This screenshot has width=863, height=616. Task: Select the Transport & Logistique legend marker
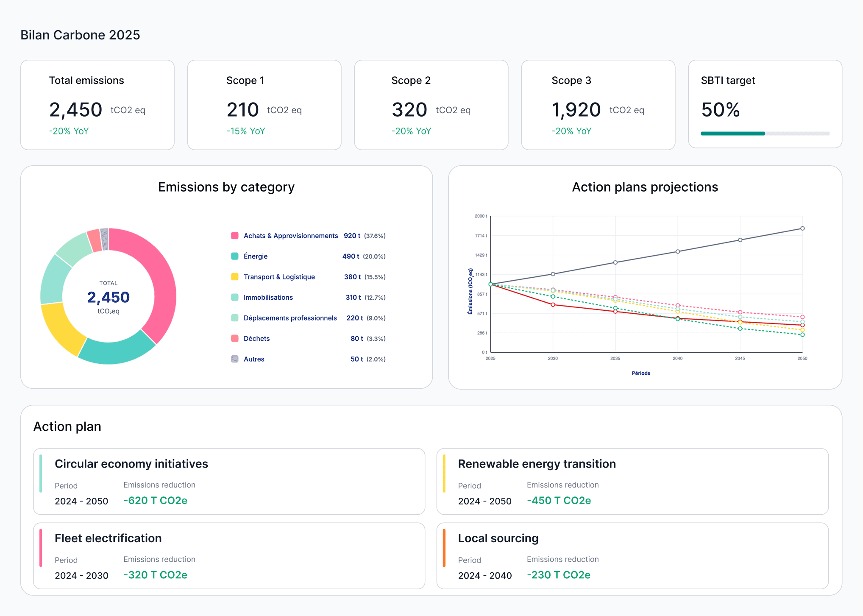(x=234, y=277)
